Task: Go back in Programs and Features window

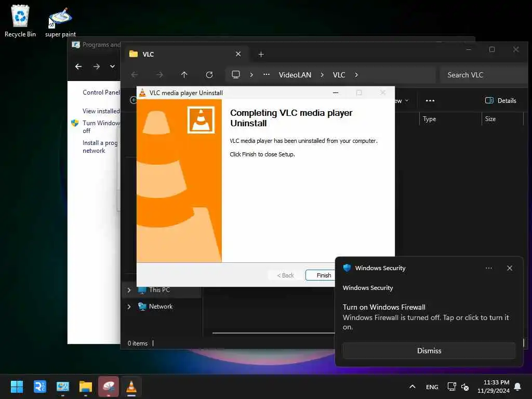Action: [x=78, y=66]
